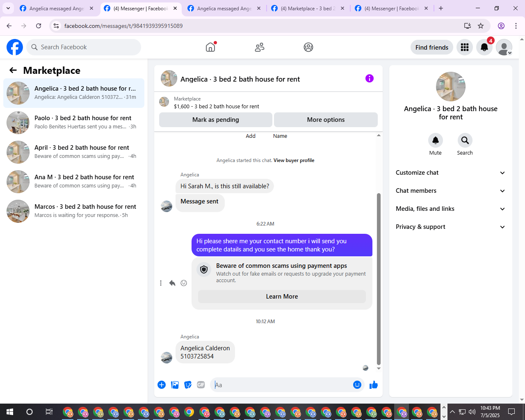
Task: Go to the Home feed icon
Action: click(x=210, y=47)
